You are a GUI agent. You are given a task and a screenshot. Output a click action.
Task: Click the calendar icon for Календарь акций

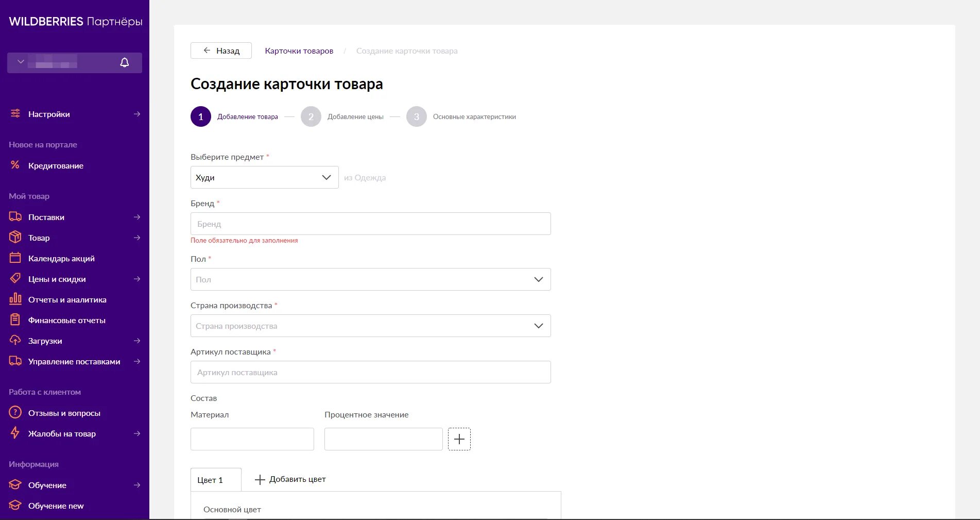point(15,258)
